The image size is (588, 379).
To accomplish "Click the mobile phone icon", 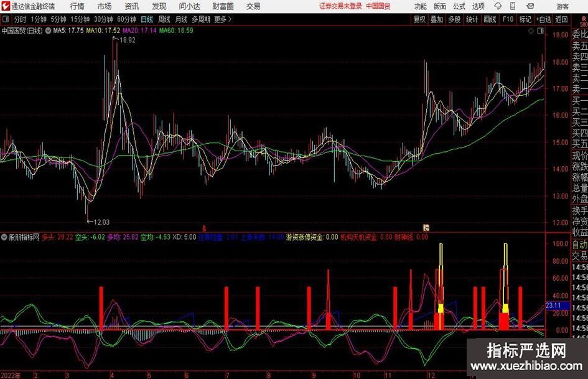I will 513,6.
